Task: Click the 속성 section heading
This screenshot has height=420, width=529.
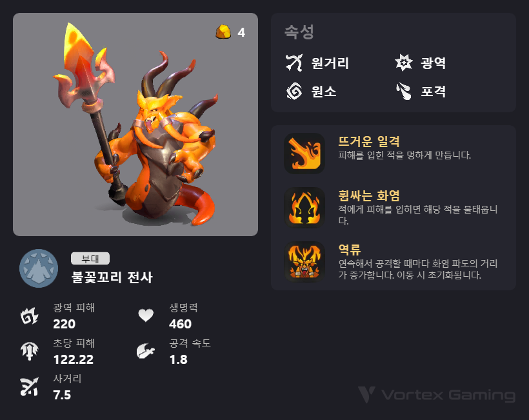Action: point(299,32)
